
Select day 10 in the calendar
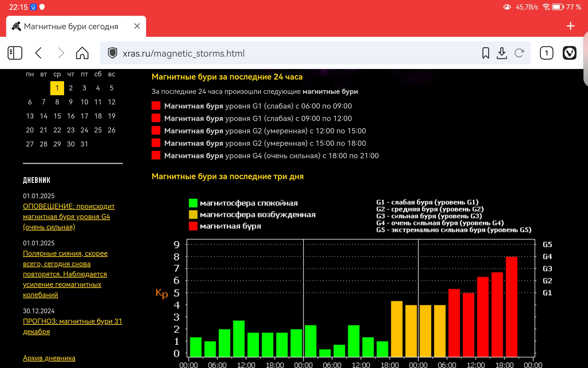pos(84,102)
